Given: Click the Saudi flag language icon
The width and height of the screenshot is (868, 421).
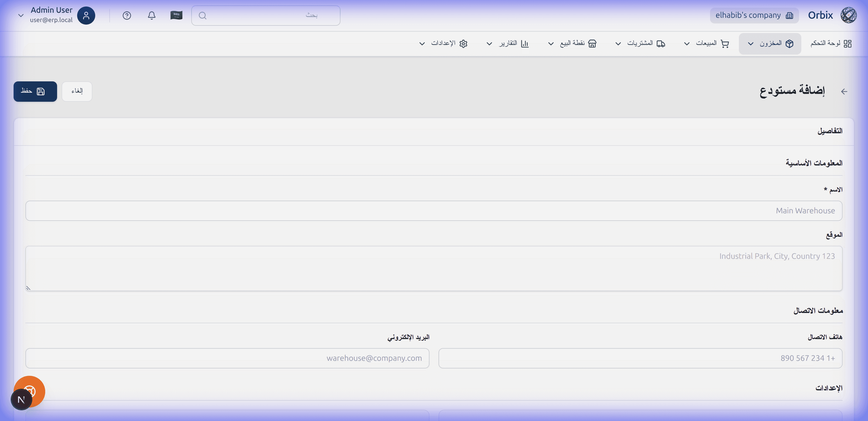Looking at the screenshot, I should click(x=176, y=16).
